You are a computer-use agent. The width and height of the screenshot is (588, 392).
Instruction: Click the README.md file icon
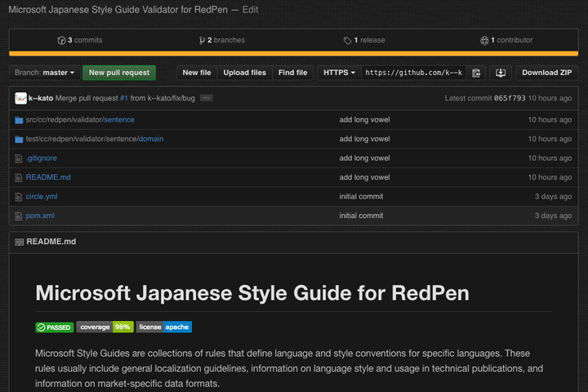(x=19, y=177)
